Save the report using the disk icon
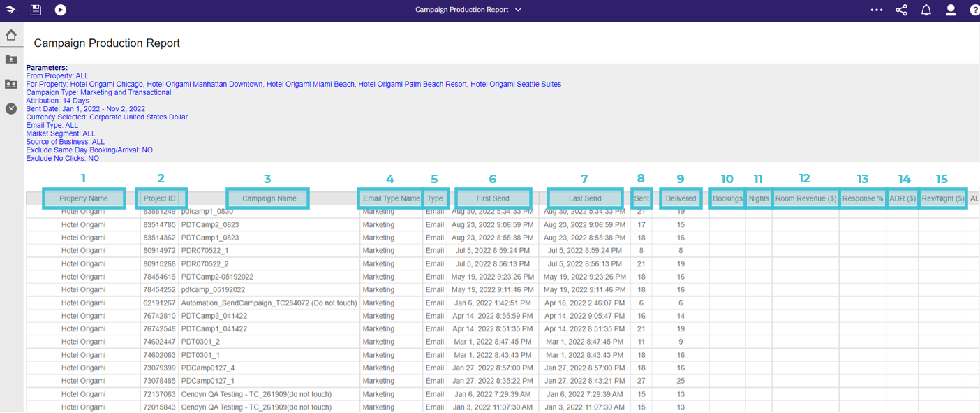980x413 pixels. click(36, 10)
